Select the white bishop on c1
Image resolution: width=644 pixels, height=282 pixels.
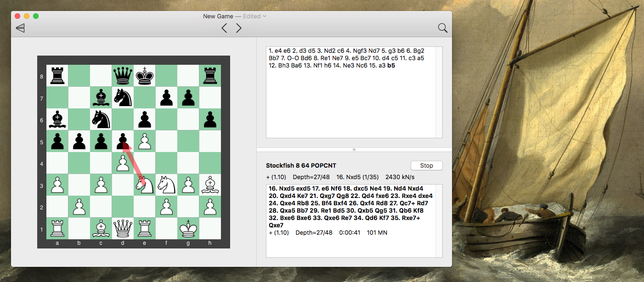pyautogui.click(x=101, y=228)
